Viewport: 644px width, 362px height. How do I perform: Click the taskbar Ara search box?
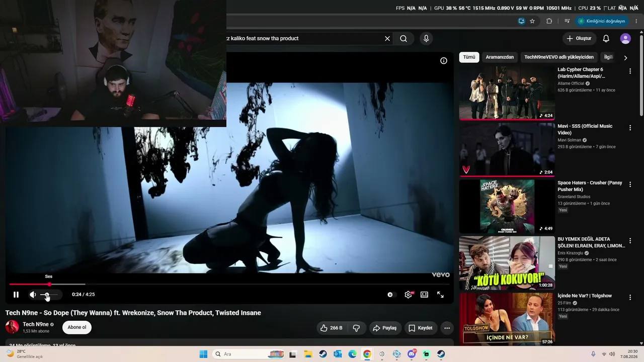point(249,354)
